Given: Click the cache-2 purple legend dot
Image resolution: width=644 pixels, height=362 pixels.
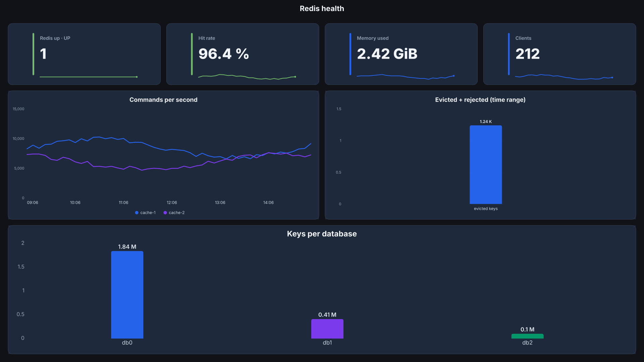Looking at the screenshot, I should tap(165, 213).
